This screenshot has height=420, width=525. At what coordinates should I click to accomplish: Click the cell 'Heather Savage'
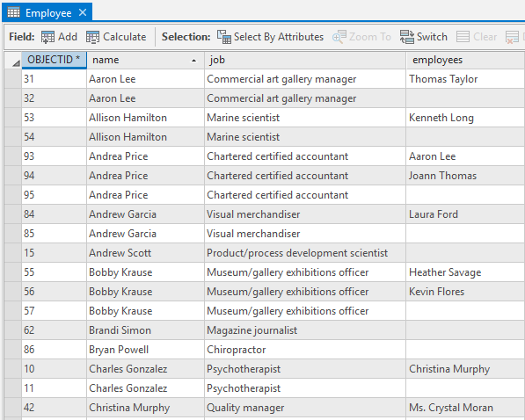(465, 272)
